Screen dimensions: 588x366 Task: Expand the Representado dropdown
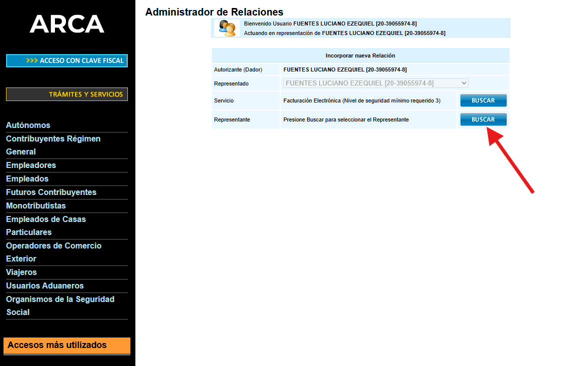[376, 83]
